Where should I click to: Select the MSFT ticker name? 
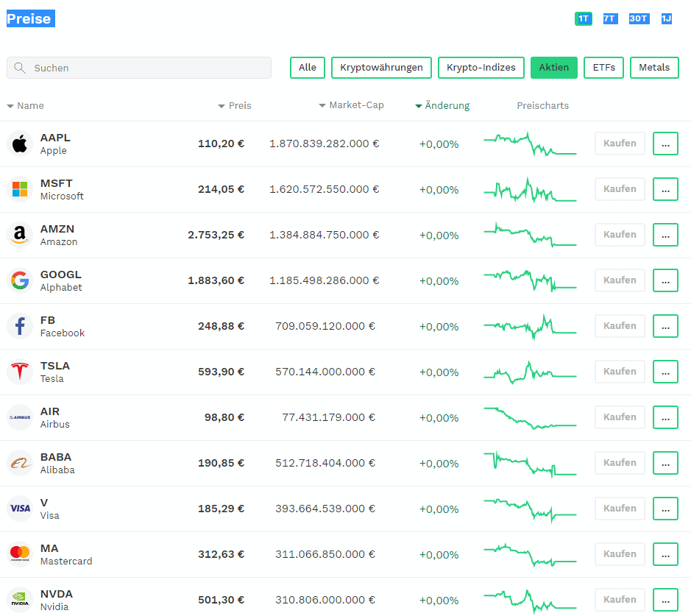click(57, 183)
